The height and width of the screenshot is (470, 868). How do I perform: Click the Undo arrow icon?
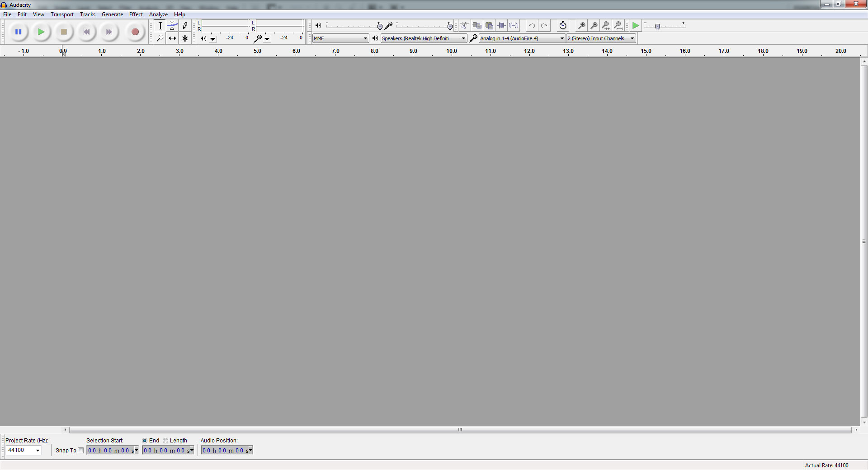pyautogui.click(x=532, y=26)
